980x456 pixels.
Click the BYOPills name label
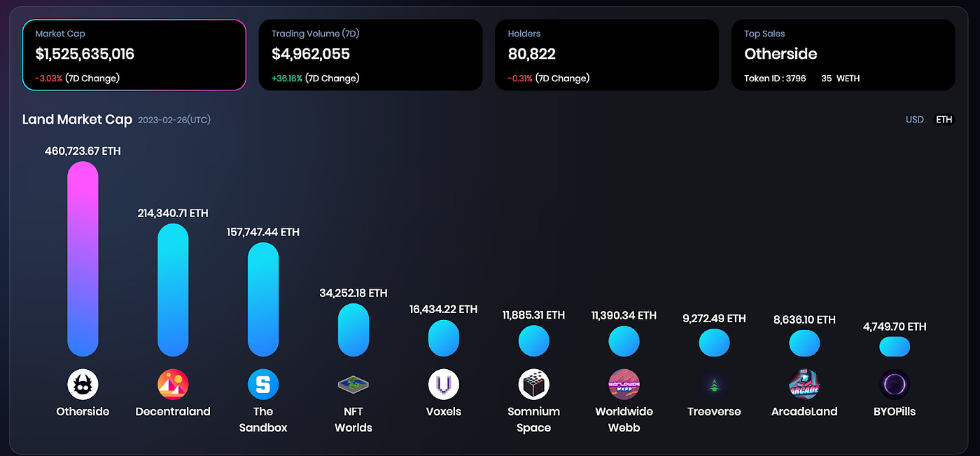pyautogui.click(x=895, y=412)
